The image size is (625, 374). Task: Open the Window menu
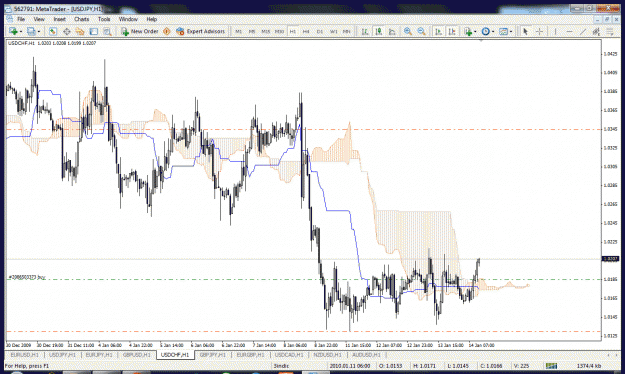(x=128, y=19)
